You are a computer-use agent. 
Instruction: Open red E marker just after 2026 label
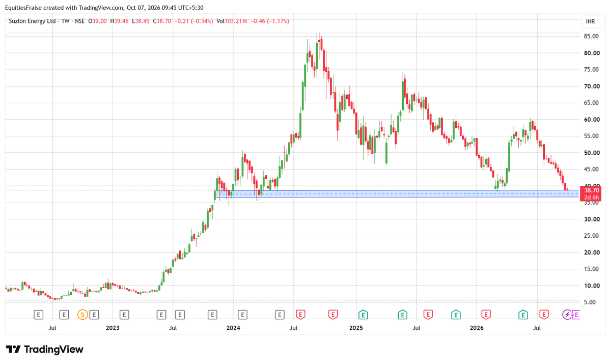pyautogui.click(x=486, y=315)
